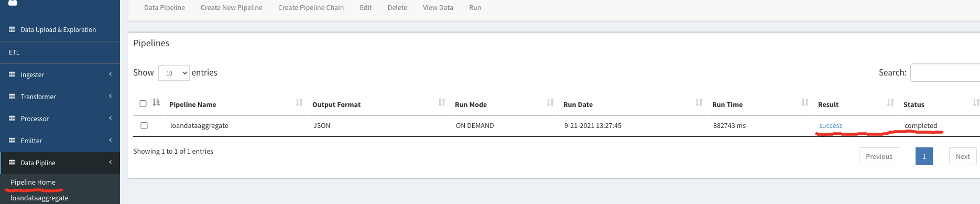Select View Data in the top menu
The image size is (980, 204).
pyautogui.click(x=438, y=7)
